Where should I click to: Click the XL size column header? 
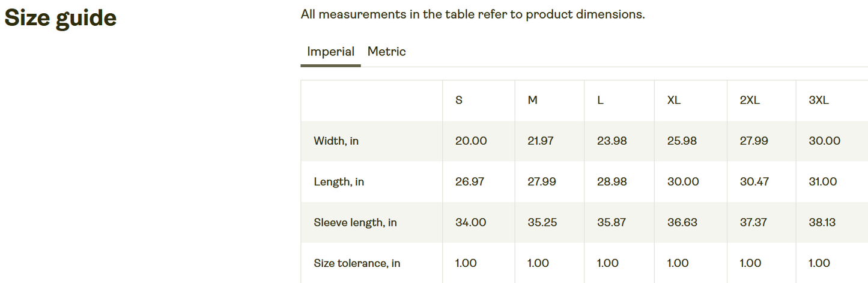coord(674,100)
